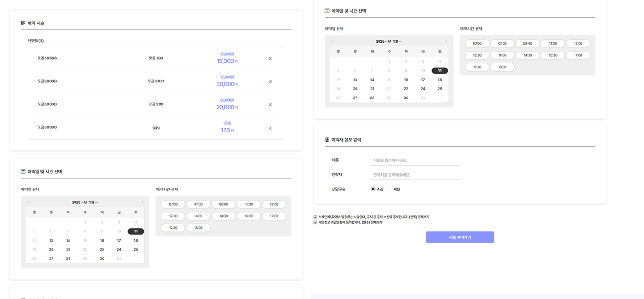Select day 16 in left-side calendar
The height and width of the screenshot is (299, 644).
pos(102,241)
